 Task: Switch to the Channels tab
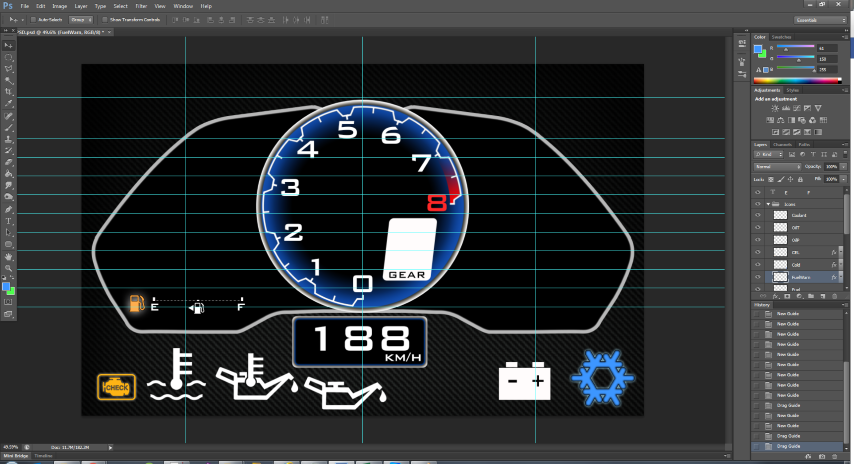coord(782,144)
